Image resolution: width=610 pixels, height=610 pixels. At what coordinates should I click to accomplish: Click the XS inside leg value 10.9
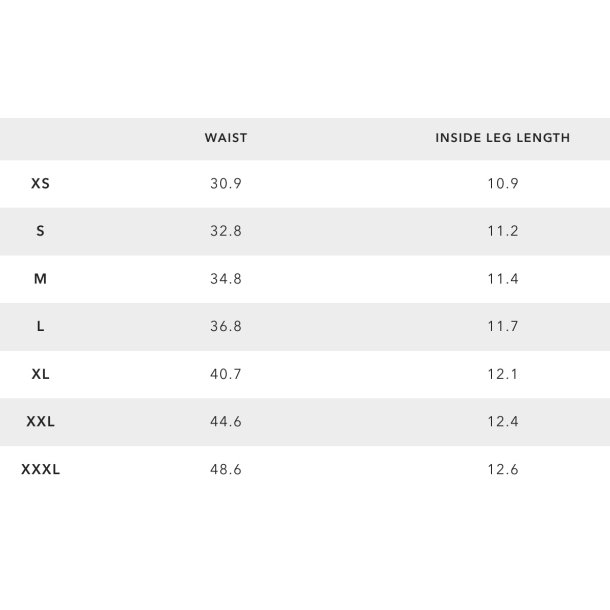[x=502, y=184]
